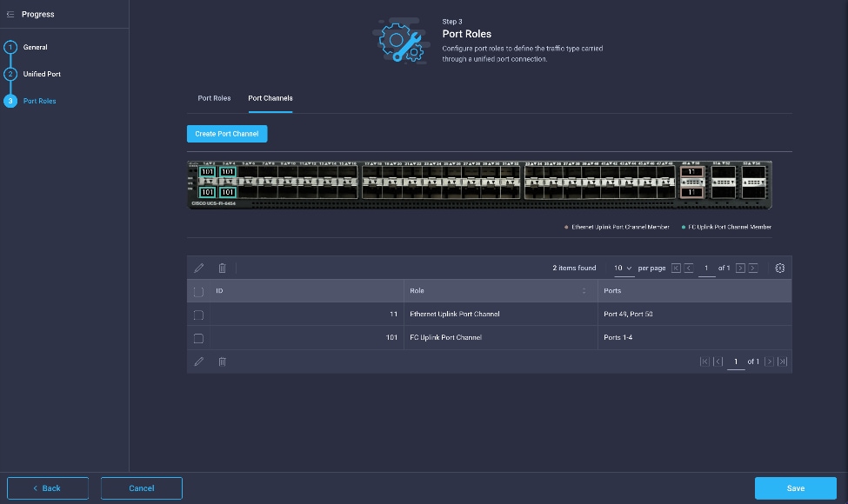Go to next page in bottom pagination
The image size is (848, 504).
[769, 361]
